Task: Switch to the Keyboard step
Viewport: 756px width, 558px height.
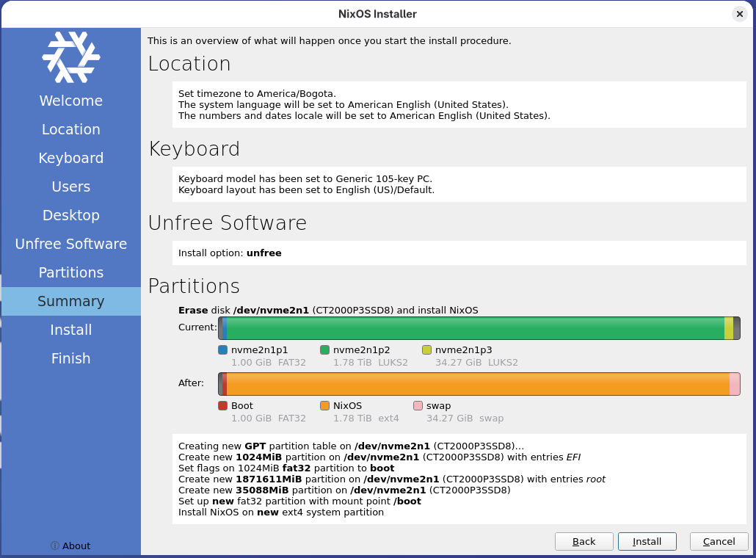Action: (71, 158)
